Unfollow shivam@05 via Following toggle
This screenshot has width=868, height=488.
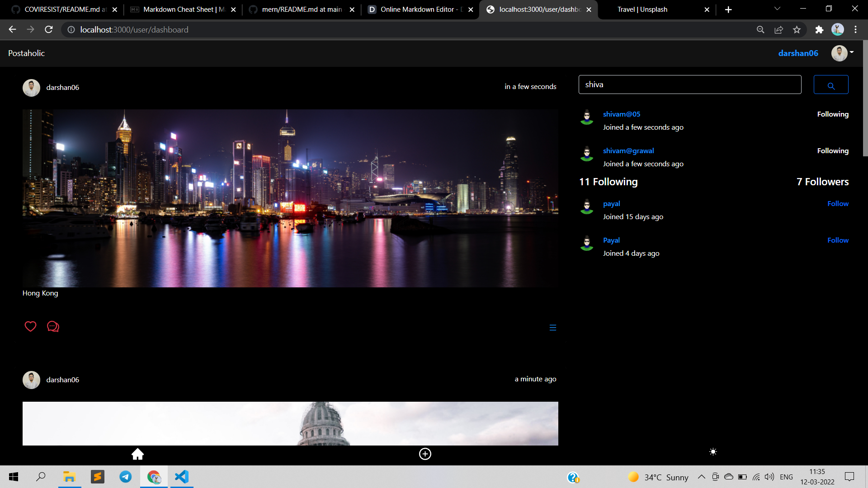(x=832, y=114)
